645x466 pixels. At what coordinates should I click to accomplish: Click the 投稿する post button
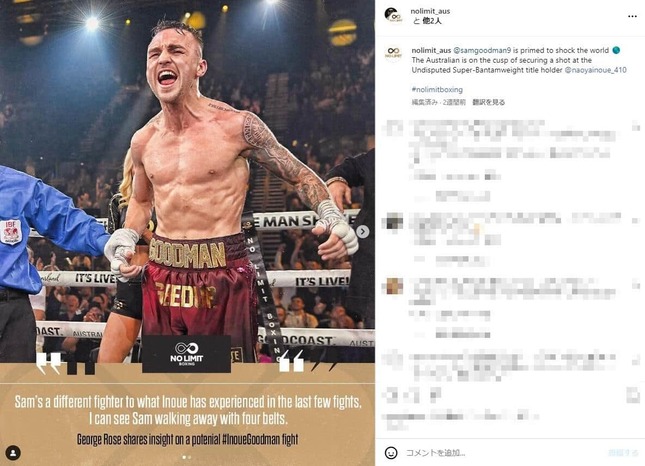pos(622,453)
